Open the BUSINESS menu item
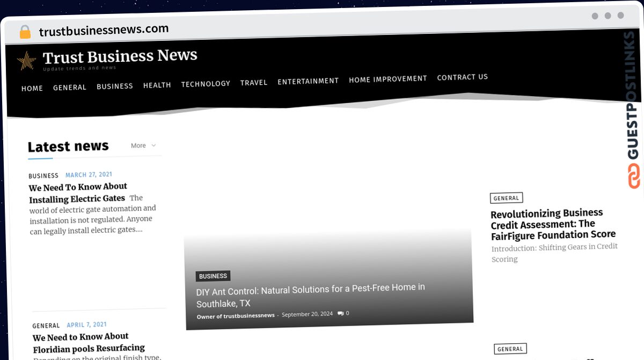The height and width of the screenshot is (360, 644). [115, 86]
